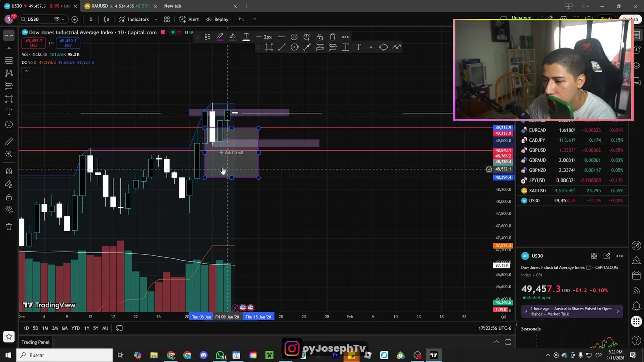The image size is (644, 362).
Task: Open the Windows Start menu
Action: 8,355
